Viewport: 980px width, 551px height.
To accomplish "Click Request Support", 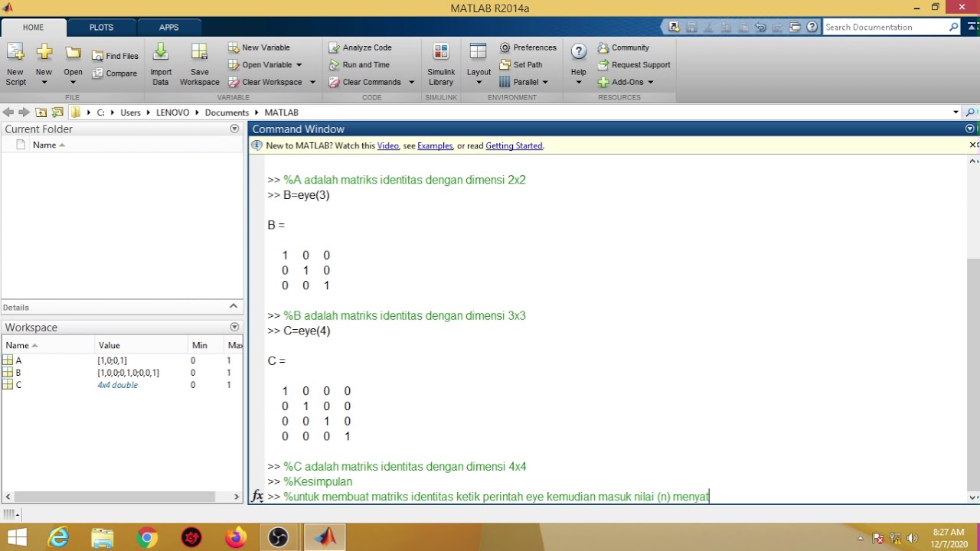I will [634, 65].
